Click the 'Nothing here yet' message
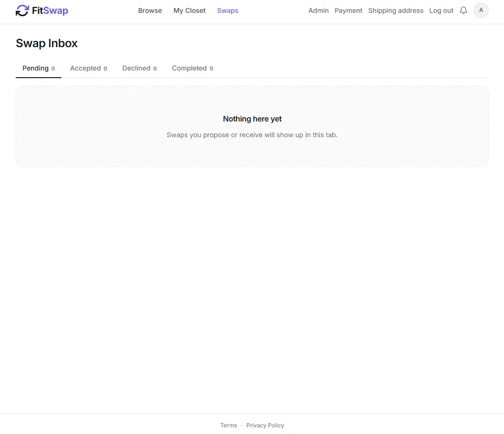This screenshot has height=434, width=504. point(252,119)
